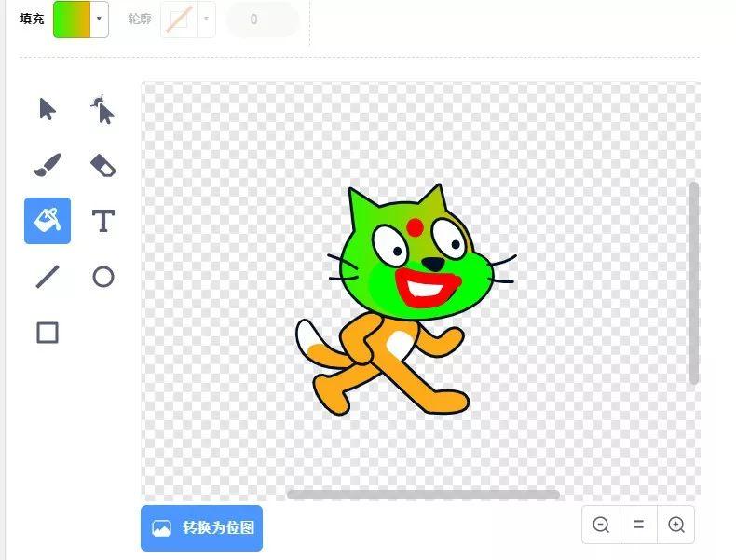The width and height of the screenshot is (736, 560).
Task: Click the outline width input field
Action: (263, 20)
